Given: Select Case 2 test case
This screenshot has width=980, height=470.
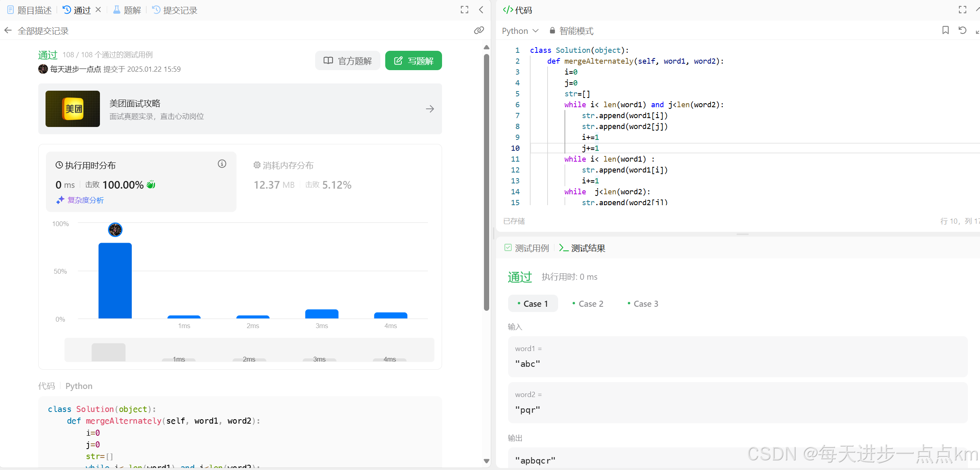Looking at the screenshot, I should coord(588,304).
